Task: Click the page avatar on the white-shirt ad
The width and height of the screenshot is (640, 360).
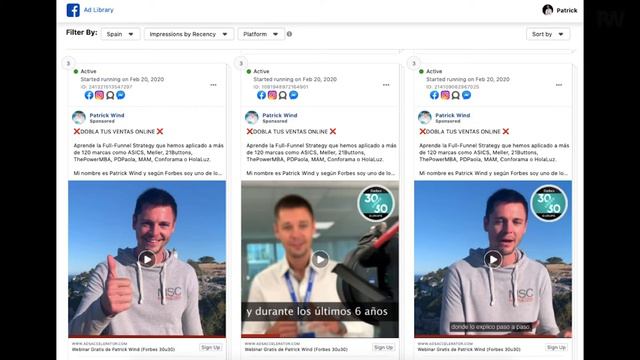Action: [x=252, y=118]
